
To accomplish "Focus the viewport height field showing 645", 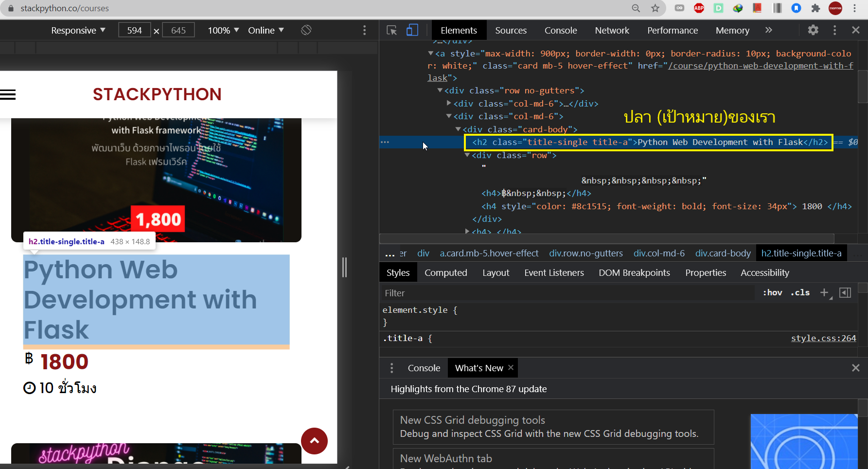I will point(178,30).
